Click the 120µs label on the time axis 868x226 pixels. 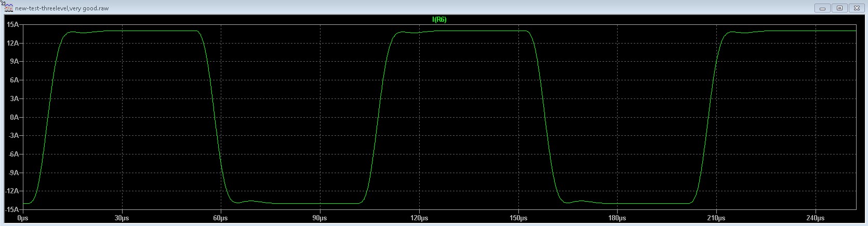[419, 218]
